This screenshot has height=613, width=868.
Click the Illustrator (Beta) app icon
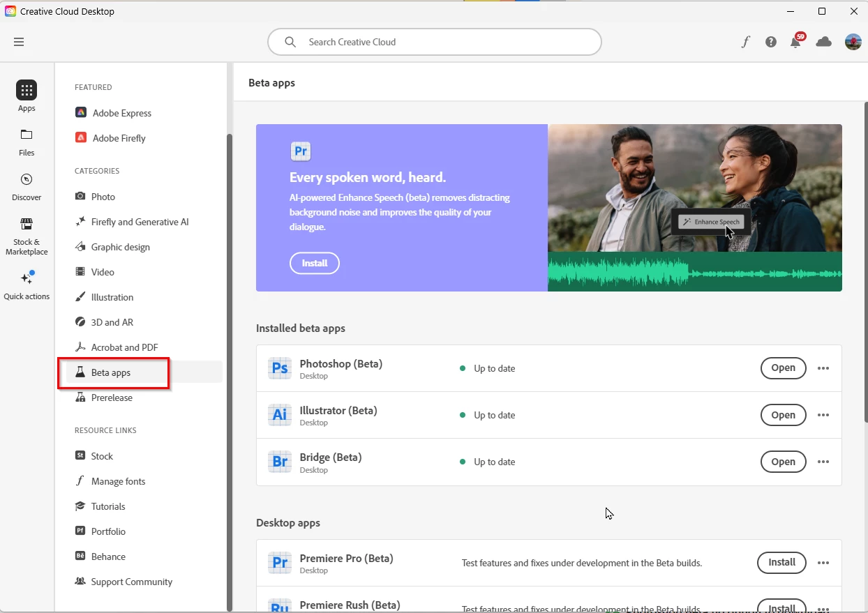click(x=280, y=415)
